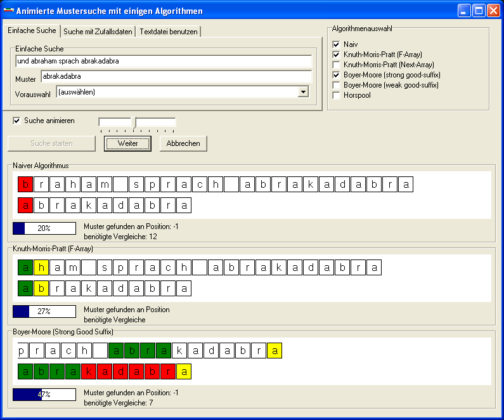The width and height of the screenshot is (504, 420).
Task: Minimize the Animierte Mustersuche window
Action: tap(465, 11)
